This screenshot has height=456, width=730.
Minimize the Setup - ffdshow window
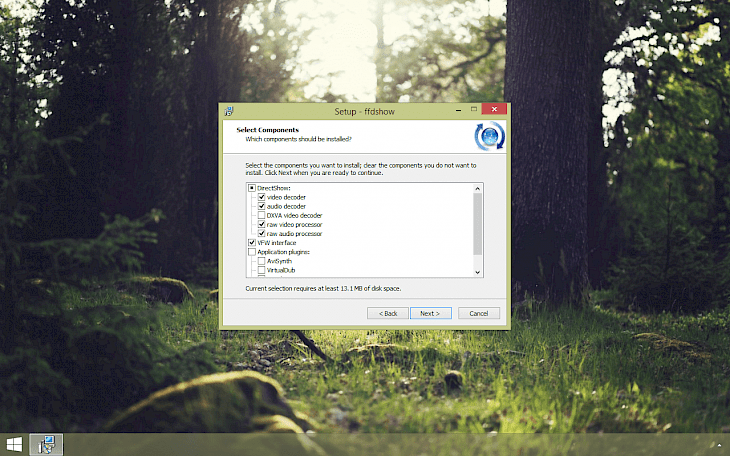tap(459, 109)
